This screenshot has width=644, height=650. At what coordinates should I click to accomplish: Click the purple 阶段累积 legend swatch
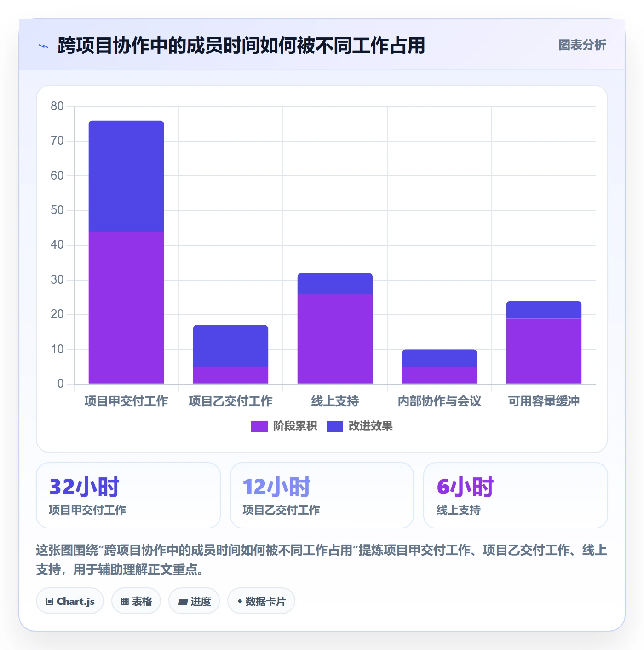click(x=259, y=426)
